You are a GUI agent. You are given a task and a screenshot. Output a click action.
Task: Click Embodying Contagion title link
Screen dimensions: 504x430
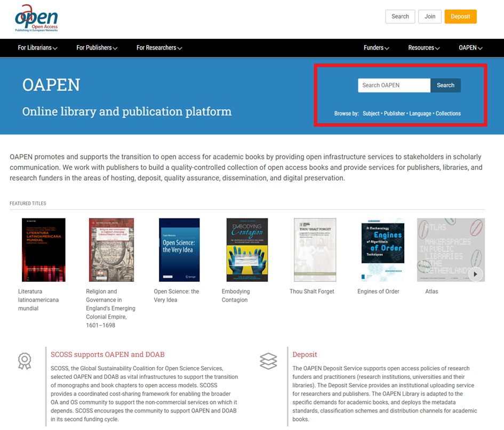click(236, 296)
